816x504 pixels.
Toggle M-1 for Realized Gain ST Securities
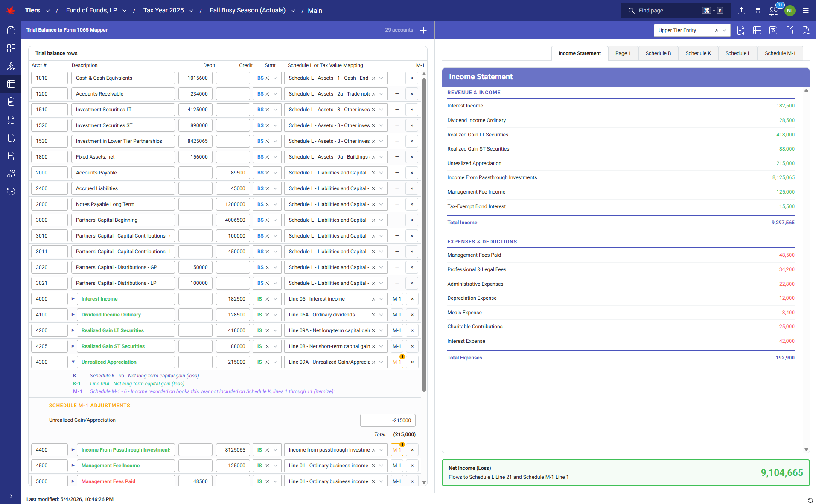397,346
